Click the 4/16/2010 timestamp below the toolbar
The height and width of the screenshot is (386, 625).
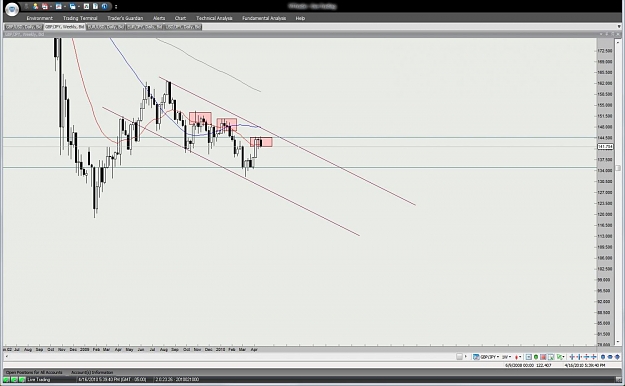click(585, 365)
